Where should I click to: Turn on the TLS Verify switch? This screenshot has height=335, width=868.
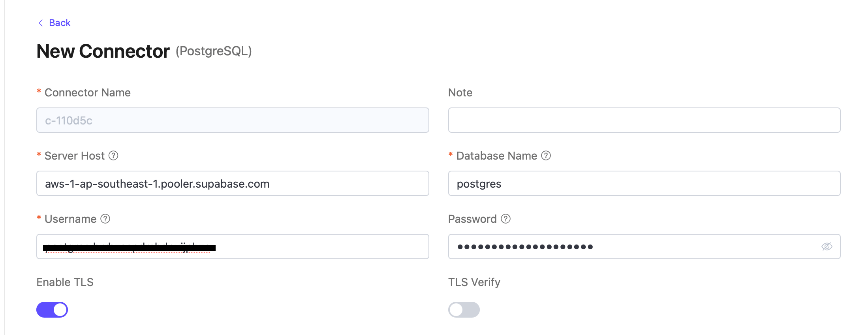(464, 310)
